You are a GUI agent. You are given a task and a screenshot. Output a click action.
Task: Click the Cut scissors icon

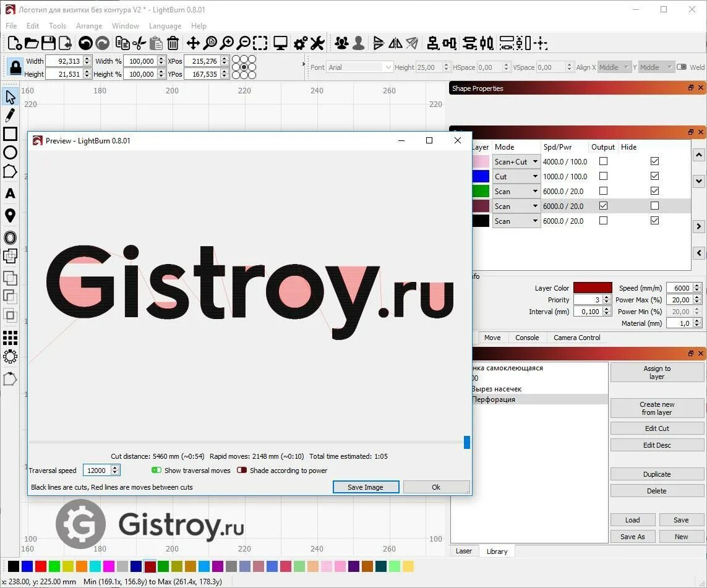tap(139, 43)
